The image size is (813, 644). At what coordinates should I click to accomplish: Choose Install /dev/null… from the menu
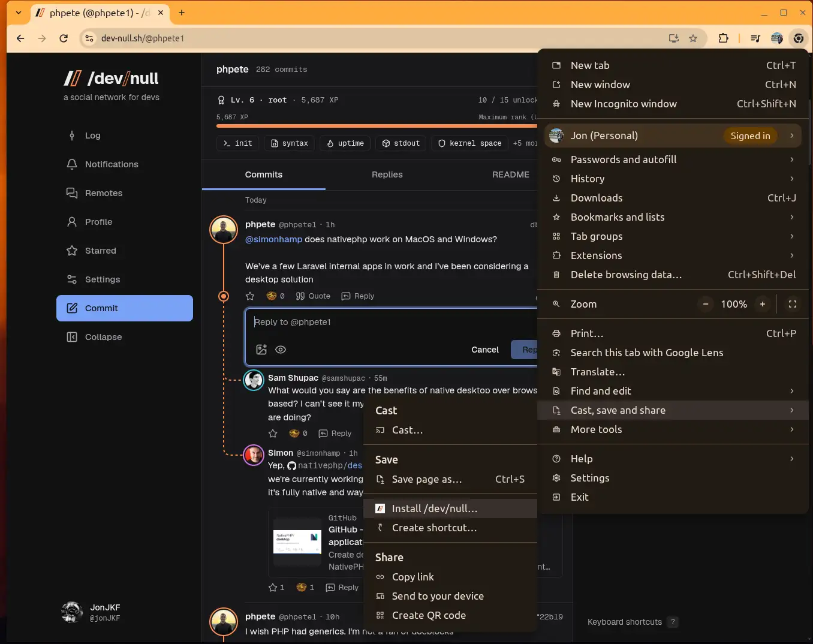tap(450, 508)
